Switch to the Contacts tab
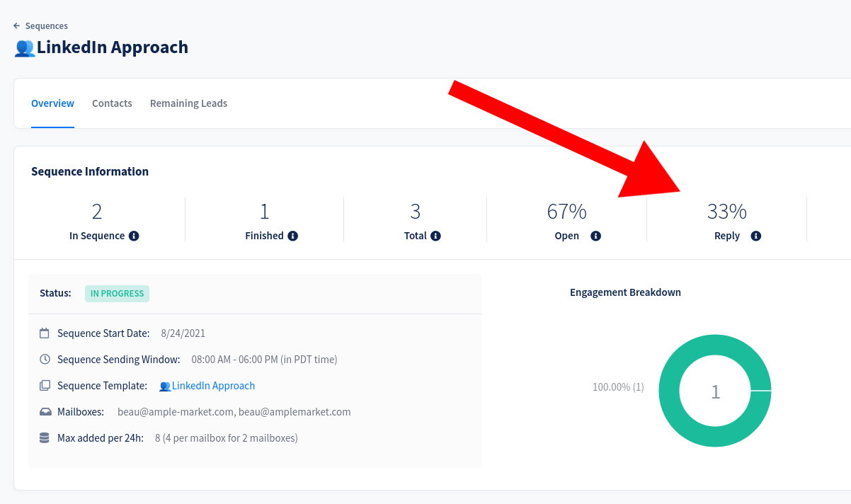Screen dimensions: 851x504 click(112, 103)
